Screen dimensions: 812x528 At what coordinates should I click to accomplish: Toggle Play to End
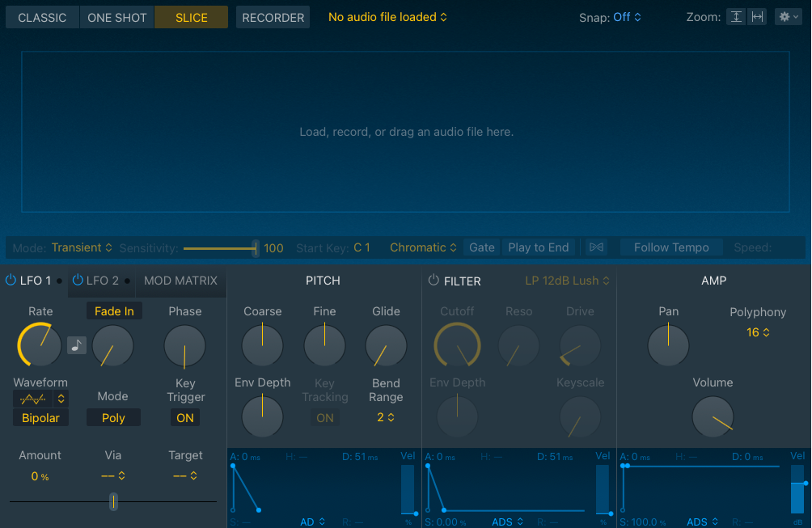click(x=539, y=247)
